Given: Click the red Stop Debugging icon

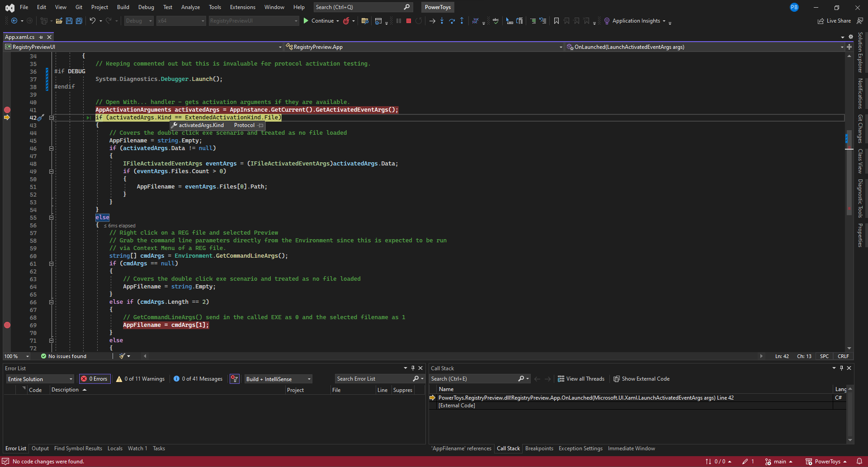Looking at the screenshot, I should click(x=408, y=21).
